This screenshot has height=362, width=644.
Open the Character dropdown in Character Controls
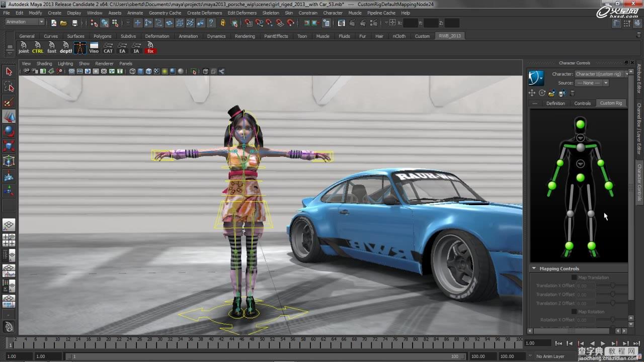602,74
